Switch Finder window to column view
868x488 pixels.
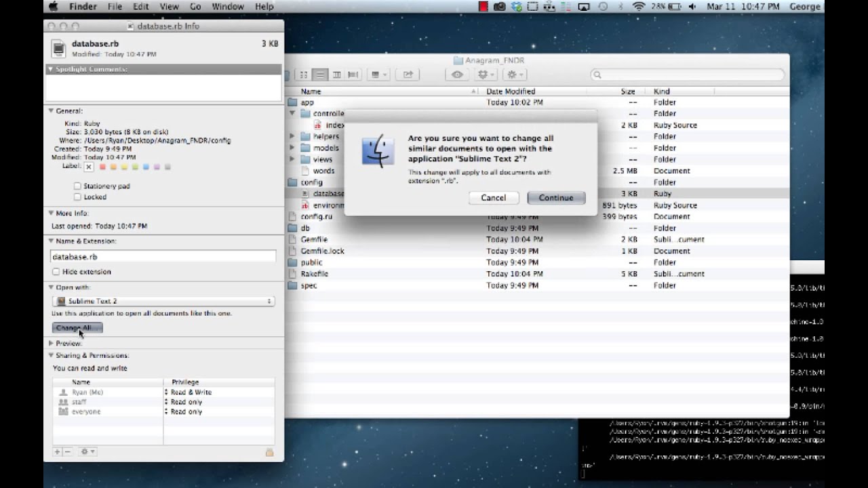click(x=336, y=75)
